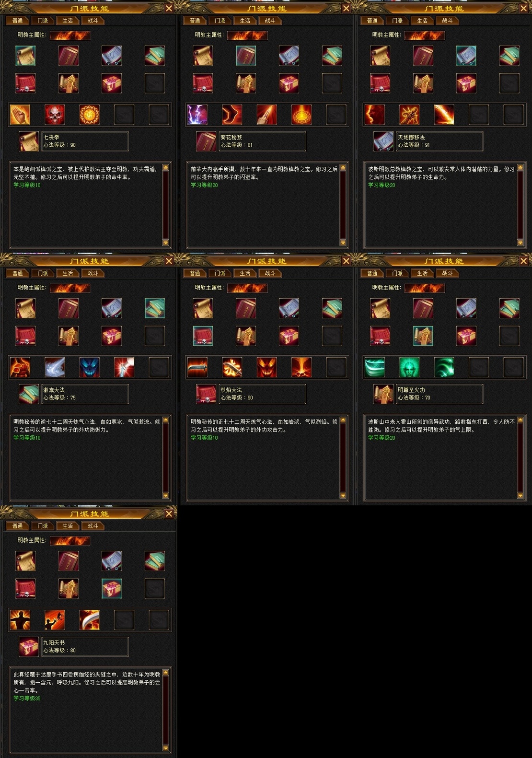Select the saber blade skill in 烈焰大法 panel

click(x=197, y=367)
